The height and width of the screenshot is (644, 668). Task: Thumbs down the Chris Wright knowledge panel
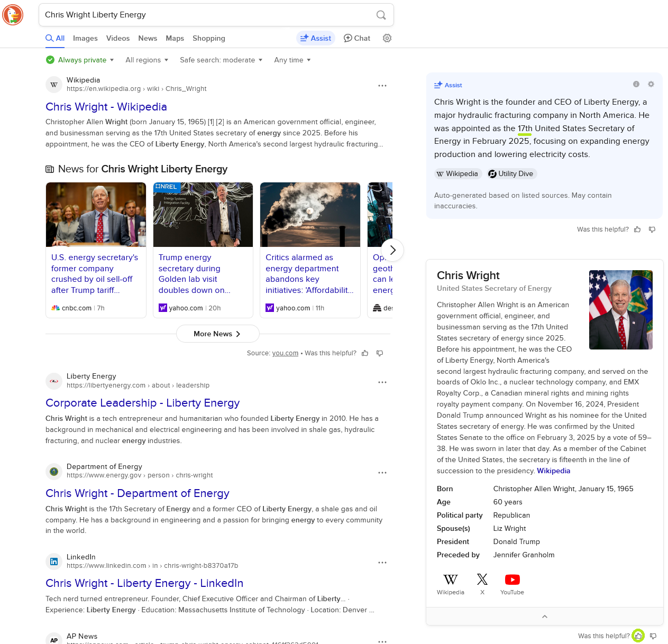click(x=653, y=636)
